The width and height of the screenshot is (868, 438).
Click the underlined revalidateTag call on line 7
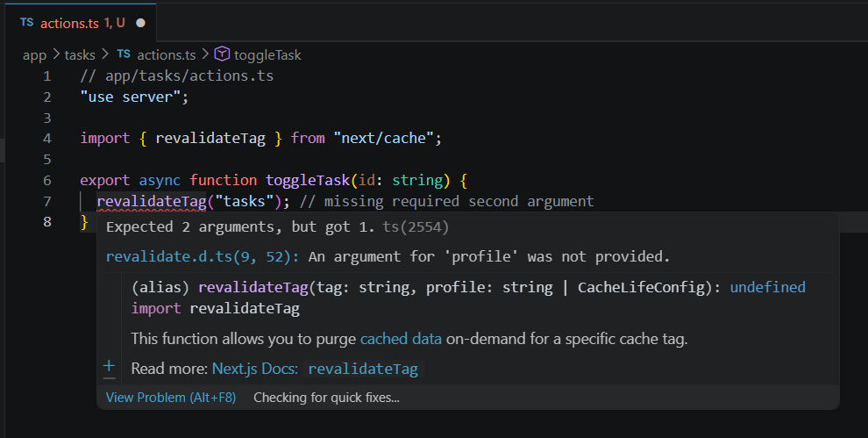point(151,201)
